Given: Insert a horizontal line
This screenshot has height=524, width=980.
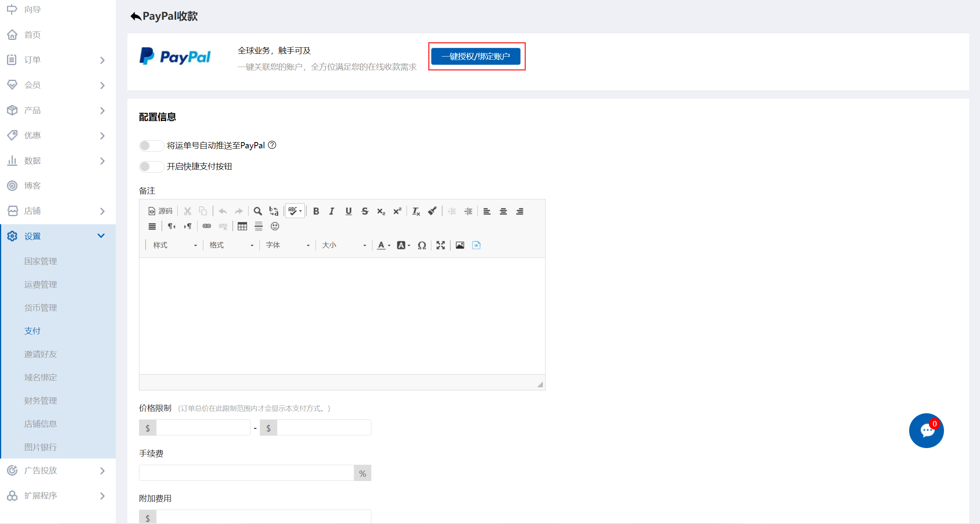Looking at the screenshot, I should 259,226.
